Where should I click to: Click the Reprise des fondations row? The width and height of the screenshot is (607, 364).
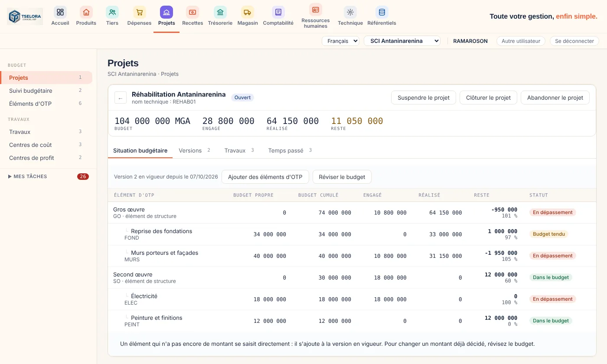pyautogui.click(x=352, y=234)
